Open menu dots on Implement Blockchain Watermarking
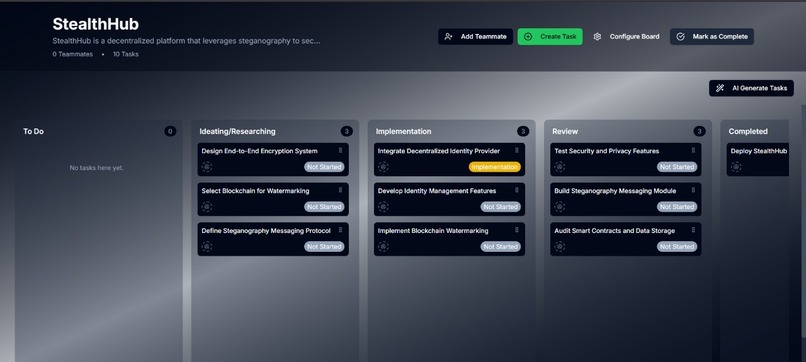Screen dimensions: 806x362 click(x=517, y=230)
